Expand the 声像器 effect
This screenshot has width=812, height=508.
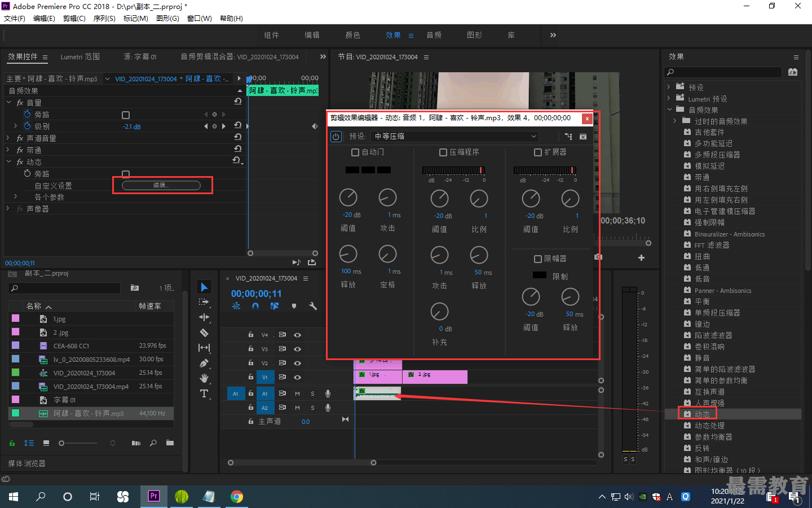pos(8,208)
